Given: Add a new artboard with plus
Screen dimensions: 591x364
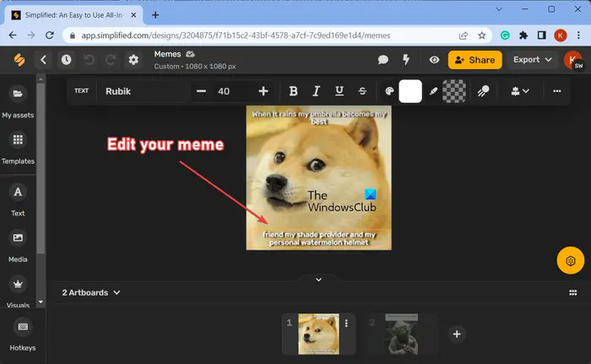Looking at the screenshot, I should [x=457, y=334].
